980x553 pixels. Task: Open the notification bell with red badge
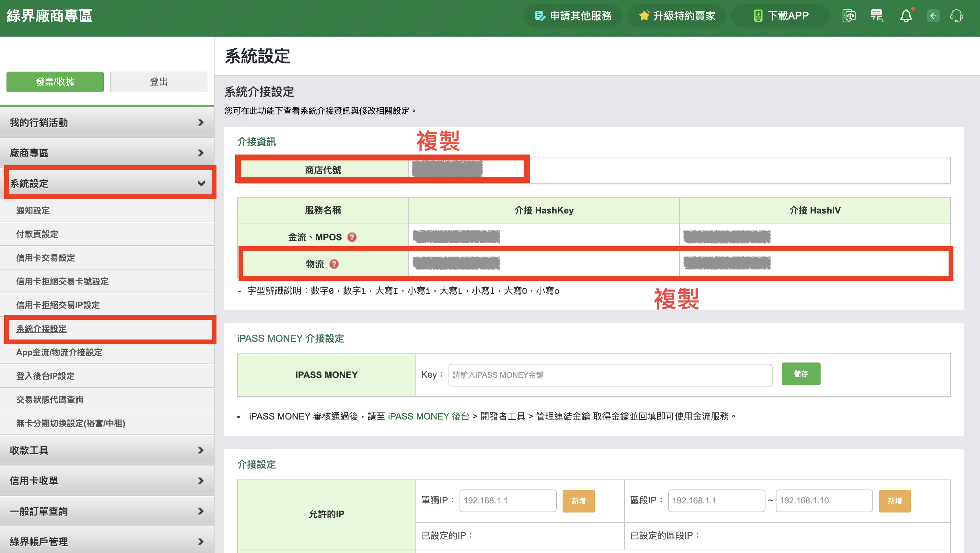point(906,16)
